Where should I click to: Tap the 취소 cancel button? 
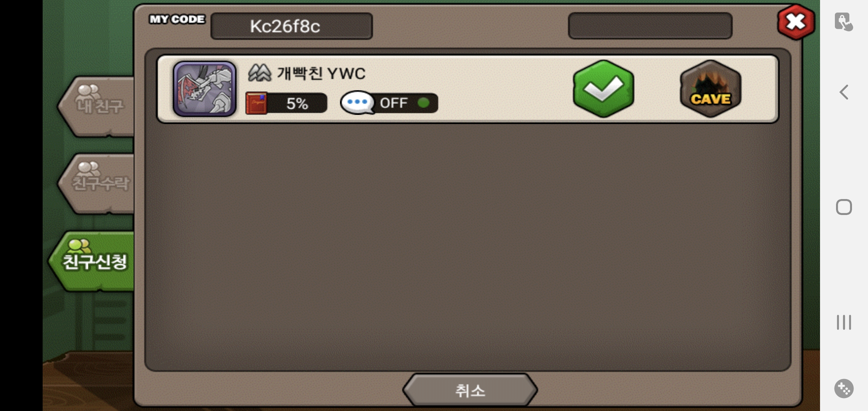(470, 390)
